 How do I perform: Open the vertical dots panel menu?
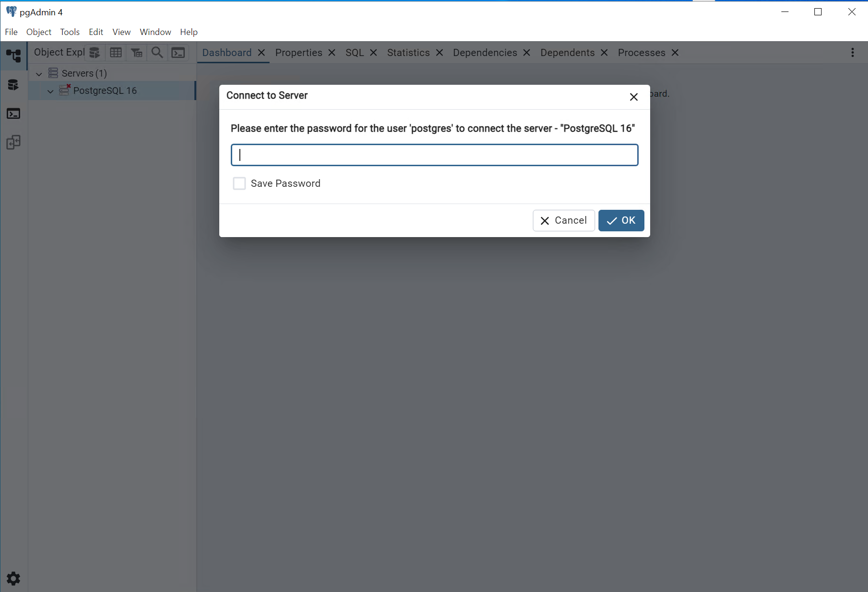pos(852,53)
